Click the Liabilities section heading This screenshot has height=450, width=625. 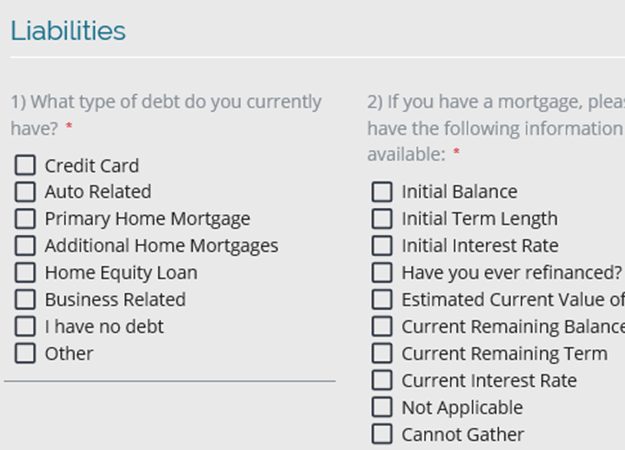68,31
